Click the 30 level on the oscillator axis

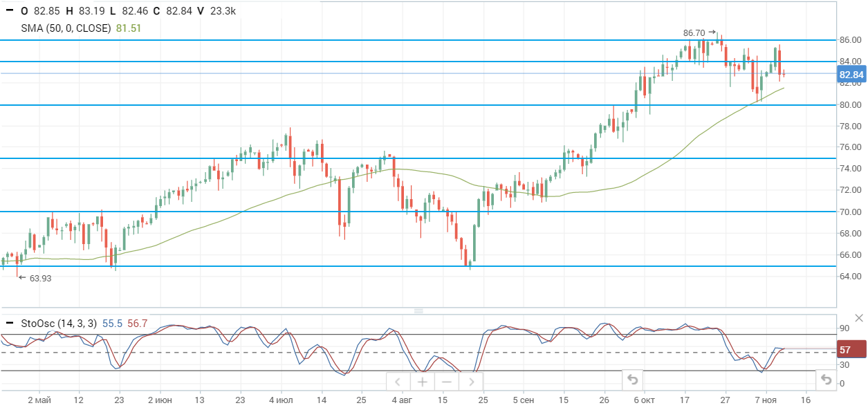[x=844, y=366]
